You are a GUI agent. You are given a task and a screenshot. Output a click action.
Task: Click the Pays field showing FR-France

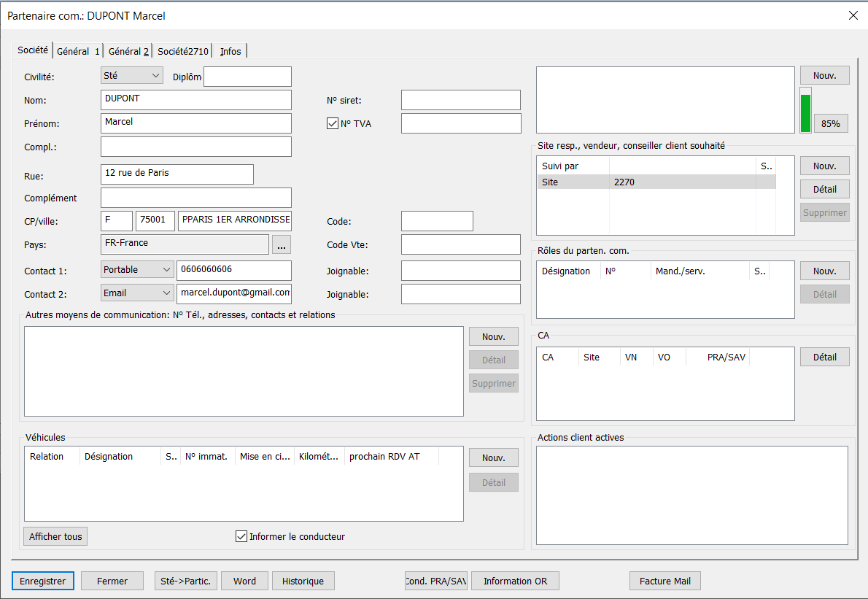coord(185,244)
